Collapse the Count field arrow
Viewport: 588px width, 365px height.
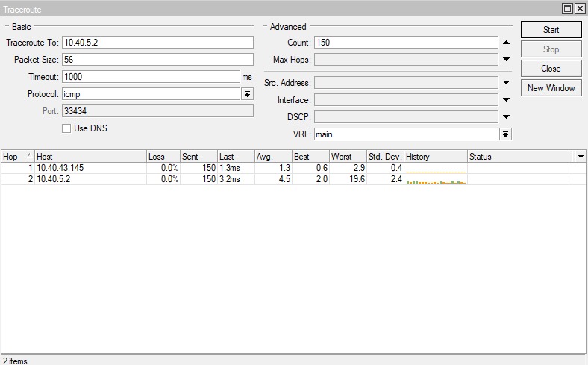pyautogui.click(x=506, y=43)
